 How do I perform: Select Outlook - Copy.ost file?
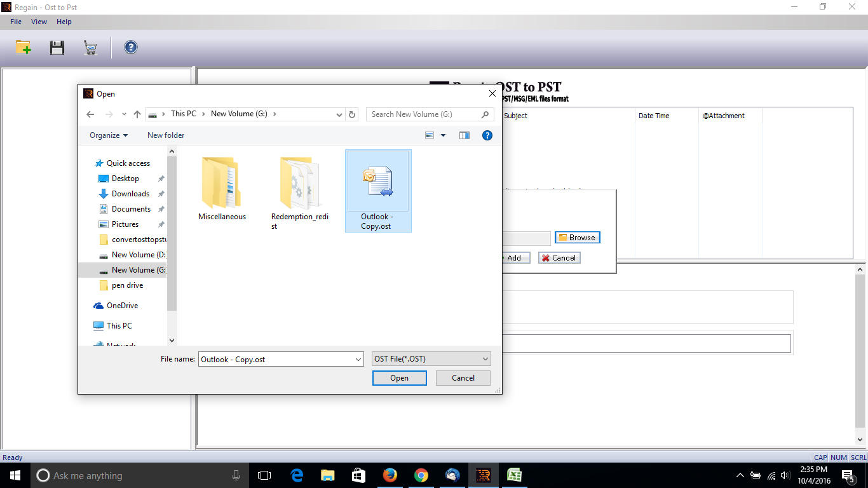point(378,191)
